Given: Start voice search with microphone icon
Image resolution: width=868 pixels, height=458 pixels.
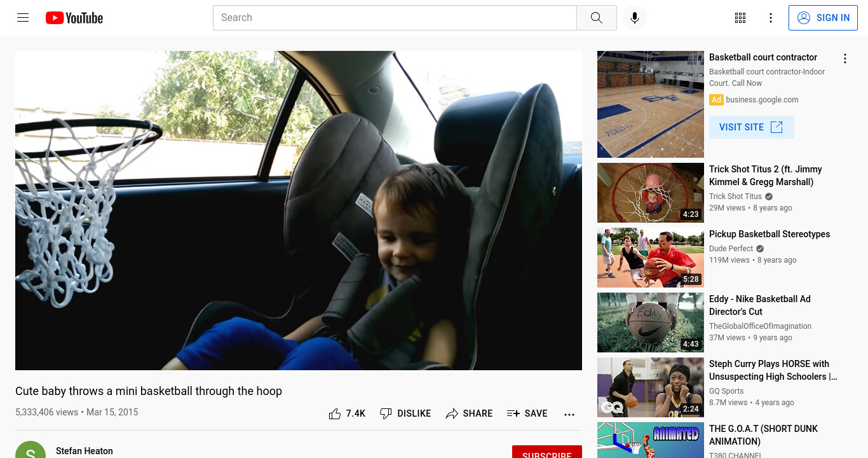Looking at the screenshot, I should coord(634,18).
